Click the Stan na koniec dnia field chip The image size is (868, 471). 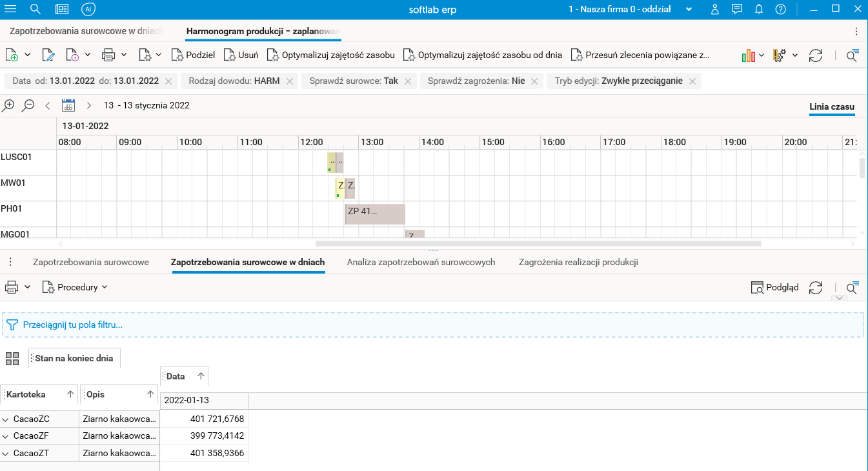(x=74, y=359)
